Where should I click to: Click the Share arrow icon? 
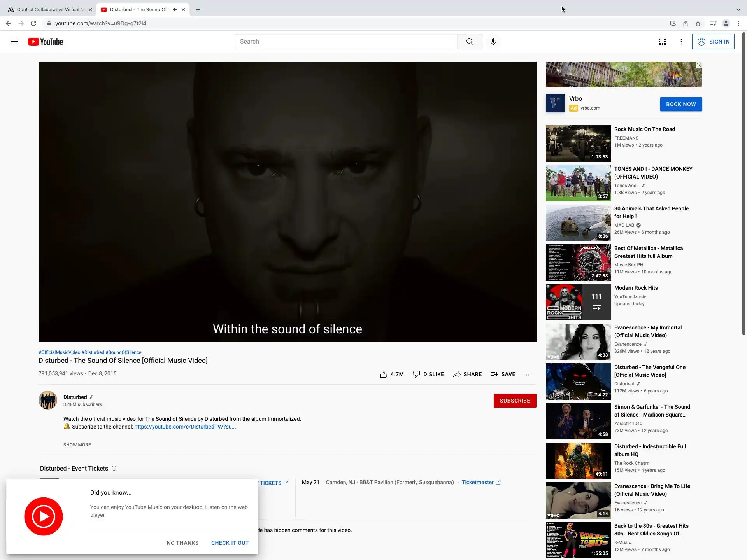pyautogui.click(x=457, y=374)
